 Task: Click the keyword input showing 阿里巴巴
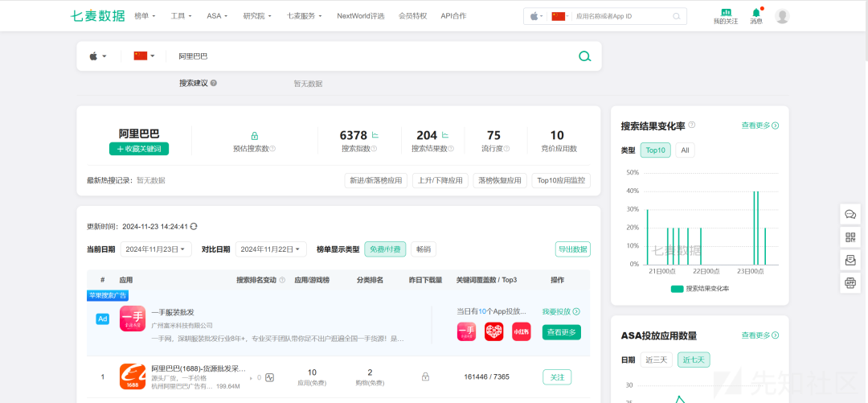[x=371, y=56]
